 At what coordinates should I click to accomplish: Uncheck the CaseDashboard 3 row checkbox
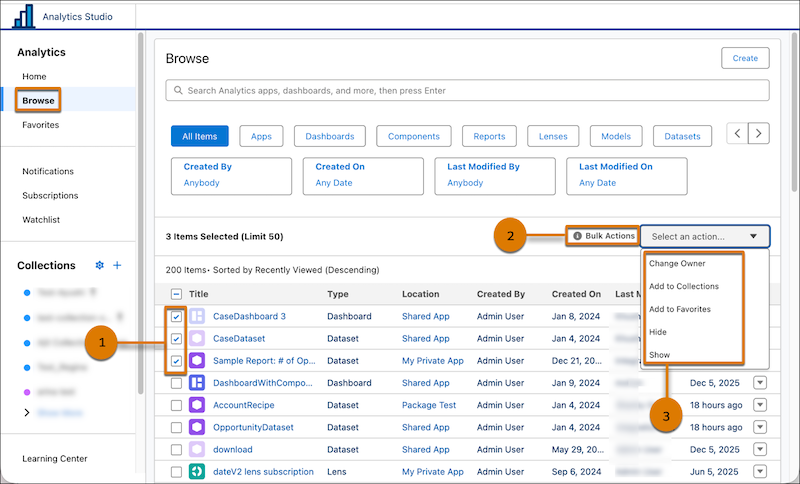176,316
